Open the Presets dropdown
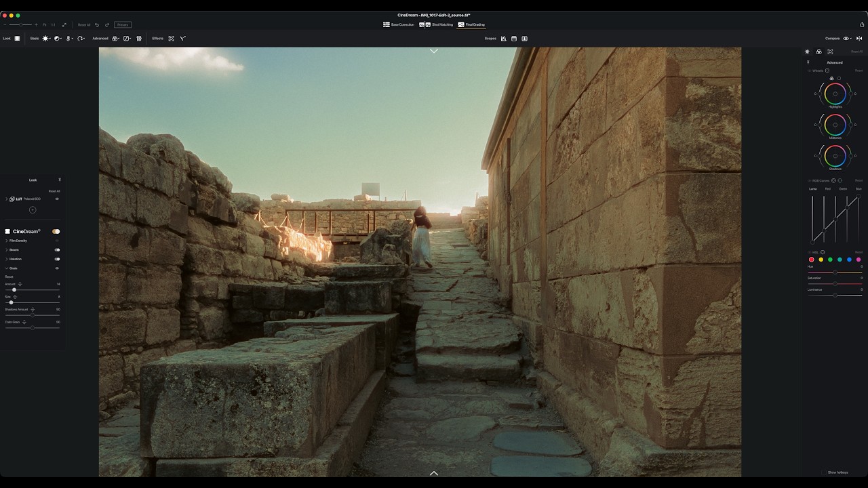 coord(123,24)
